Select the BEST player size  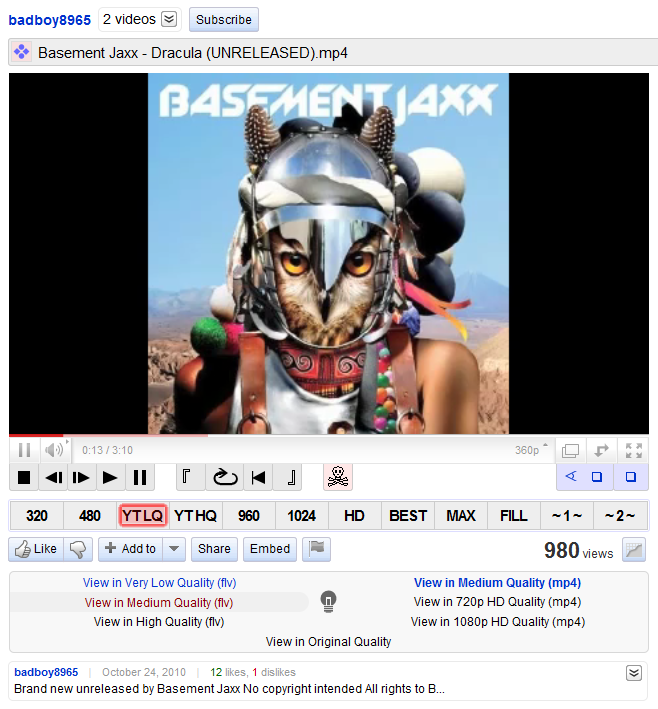(x=408, y=515)
